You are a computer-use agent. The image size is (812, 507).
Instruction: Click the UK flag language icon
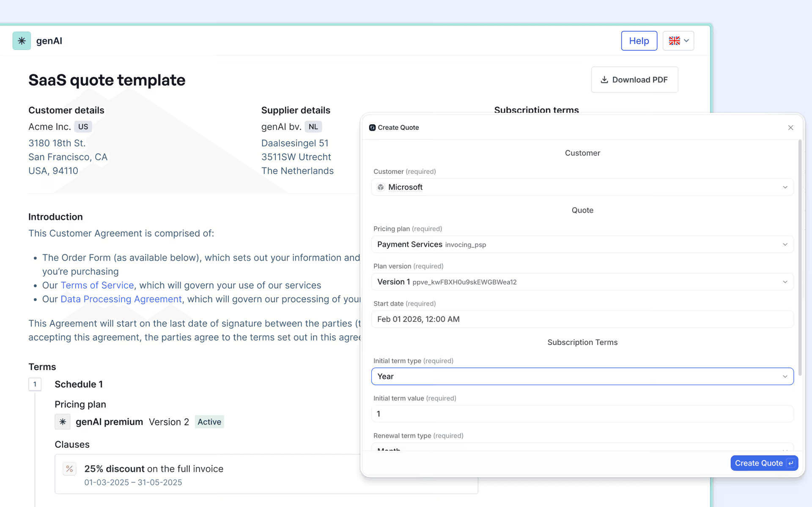point(674,41)
